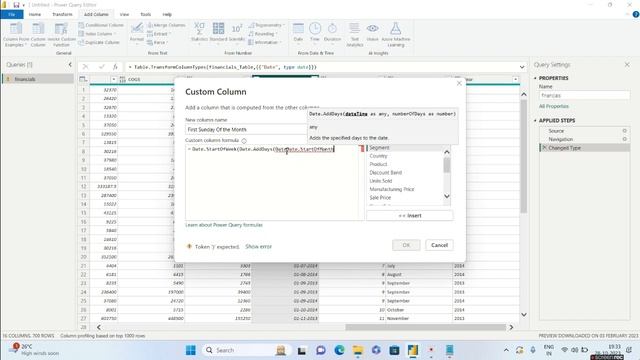This screenshot has width=640, height=360.
Task: Click the save icon in title bar
Action: 16,4
